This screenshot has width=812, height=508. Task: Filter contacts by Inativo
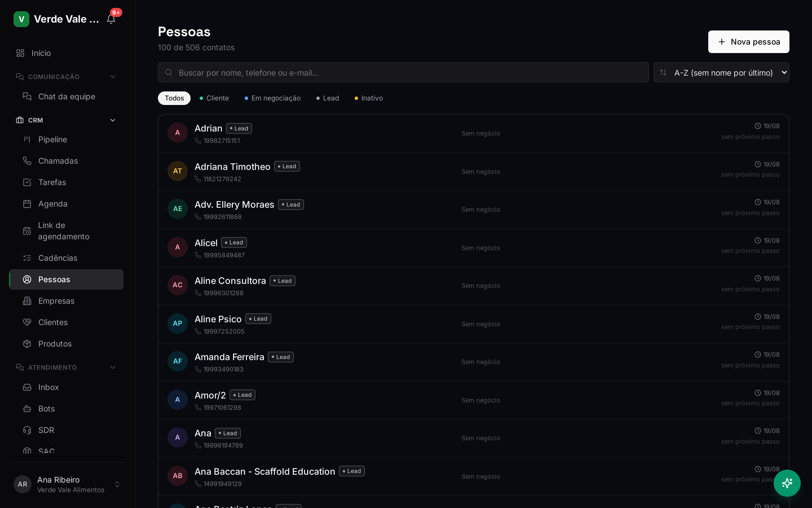369,98
